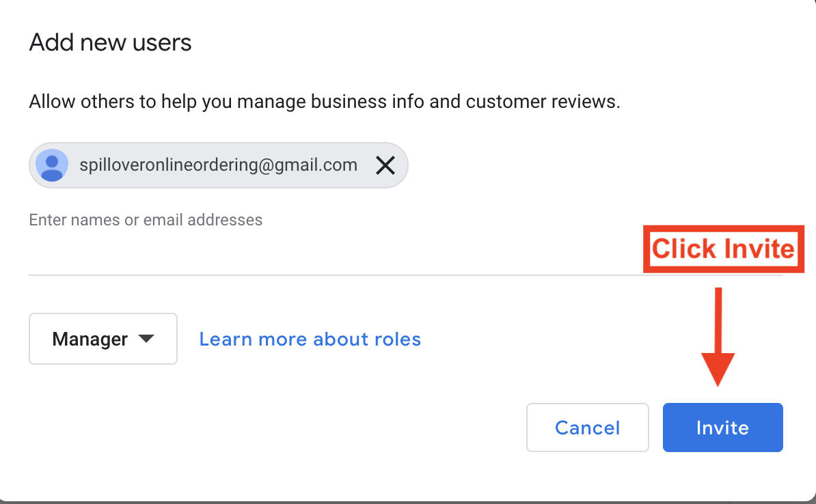Click the 'Manager' label in the role selector
The width and height of the screenshot is (816, 504).
[90, 339]
